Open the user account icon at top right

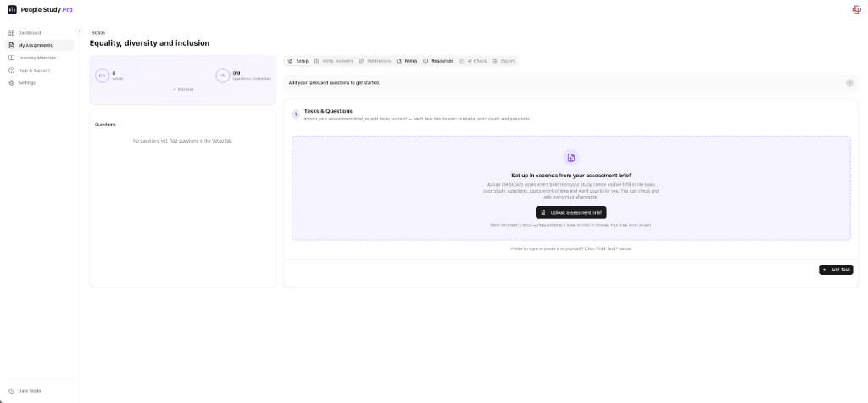[x=856, y=9]
